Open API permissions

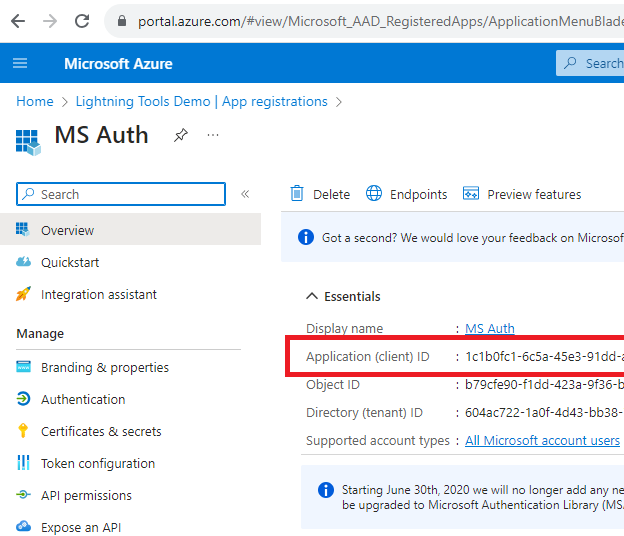tap(86, 496)
